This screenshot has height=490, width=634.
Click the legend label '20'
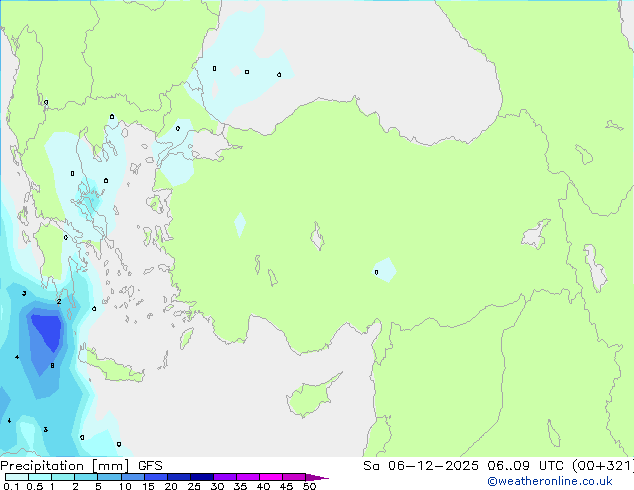tap(171, 486)
